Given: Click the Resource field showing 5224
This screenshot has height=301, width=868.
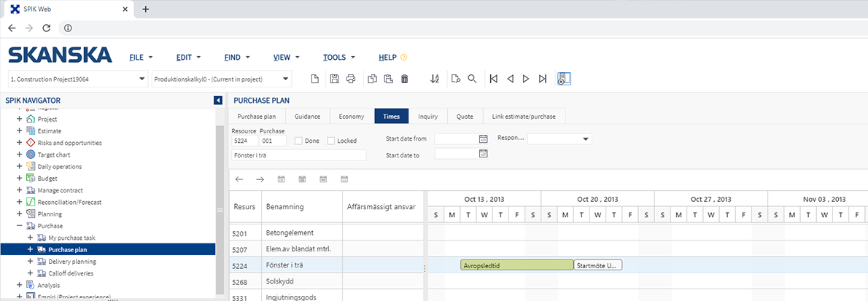Looking at the screenshot, I should coord(244,141).
